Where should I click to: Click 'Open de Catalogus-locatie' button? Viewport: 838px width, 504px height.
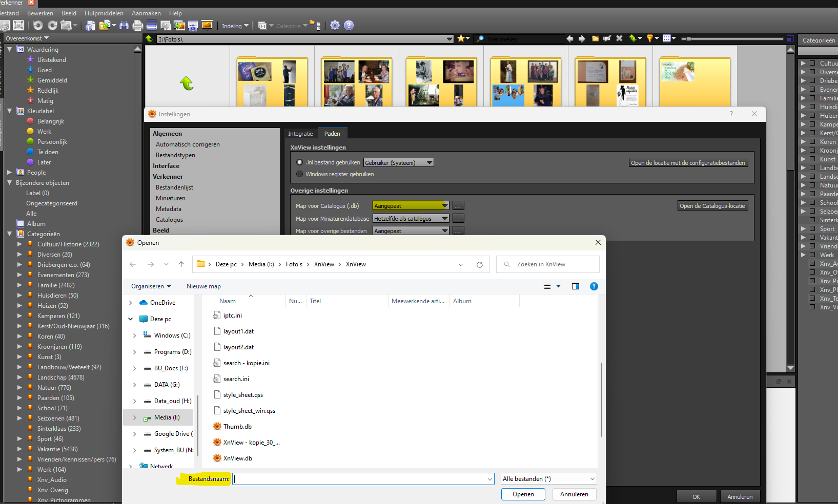712,206
